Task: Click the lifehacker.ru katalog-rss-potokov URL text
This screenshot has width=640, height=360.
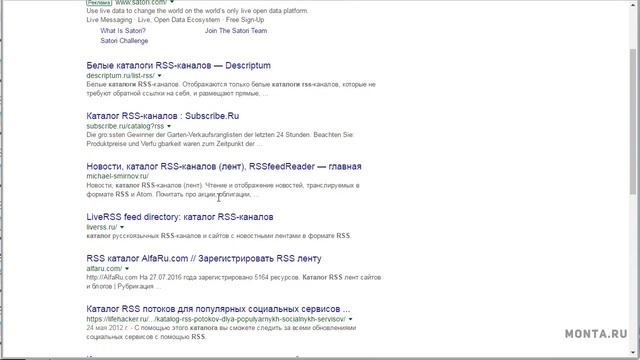Action: click(216, 319)
